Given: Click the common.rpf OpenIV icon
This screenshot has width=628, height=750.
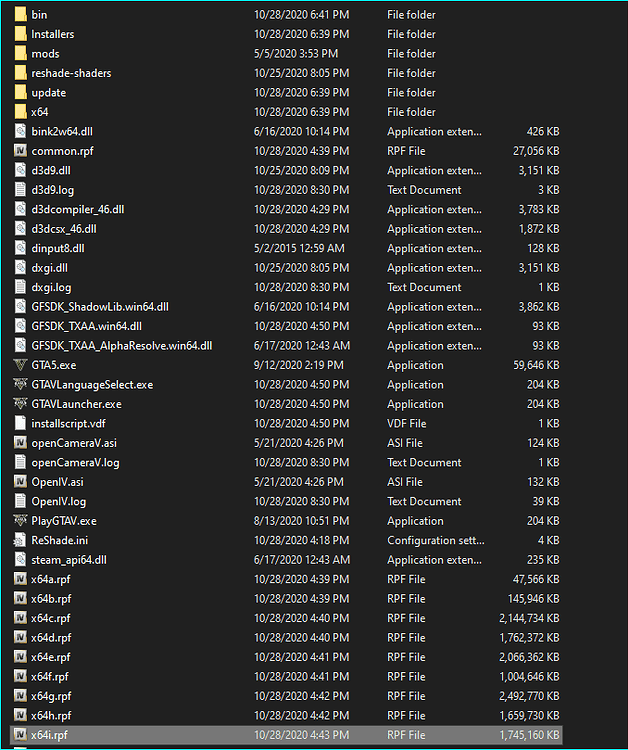Looking at the screenshot, I should click(x=20, y=151).
